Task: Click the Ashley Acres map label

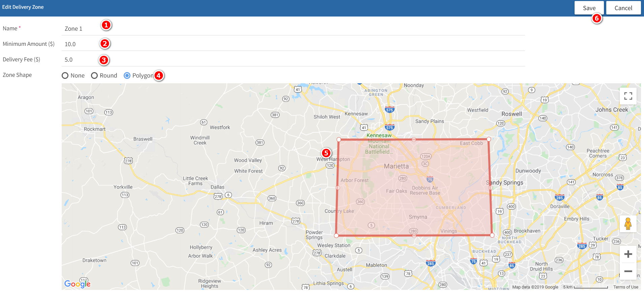Action: 267,250
